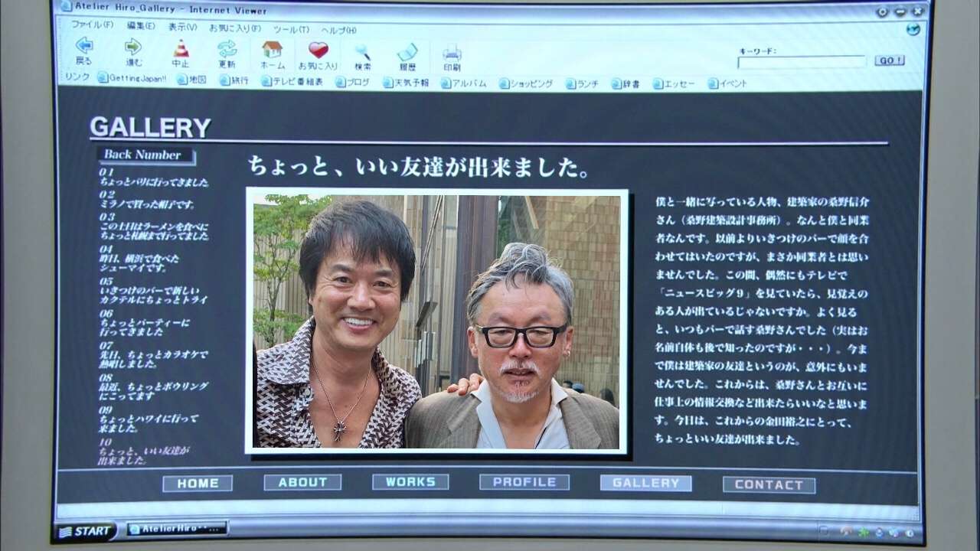Open the 天気予報 bookmark link
Image resolution: width=980 pixels, height=551 pixels.
[406, 83]
